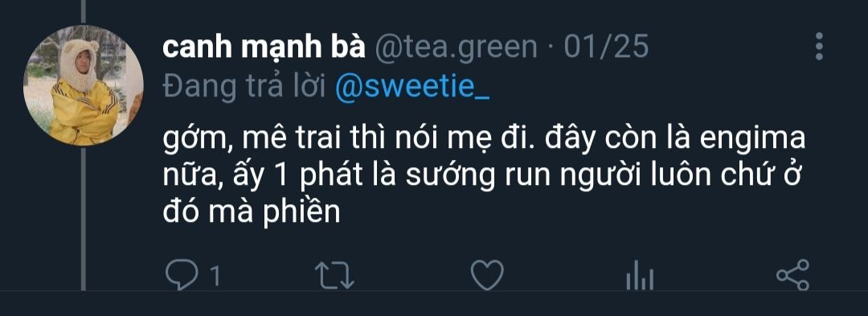868x316 pixels.
Task: Open the three-dot more options menu
Action: (x=819, y=47)
